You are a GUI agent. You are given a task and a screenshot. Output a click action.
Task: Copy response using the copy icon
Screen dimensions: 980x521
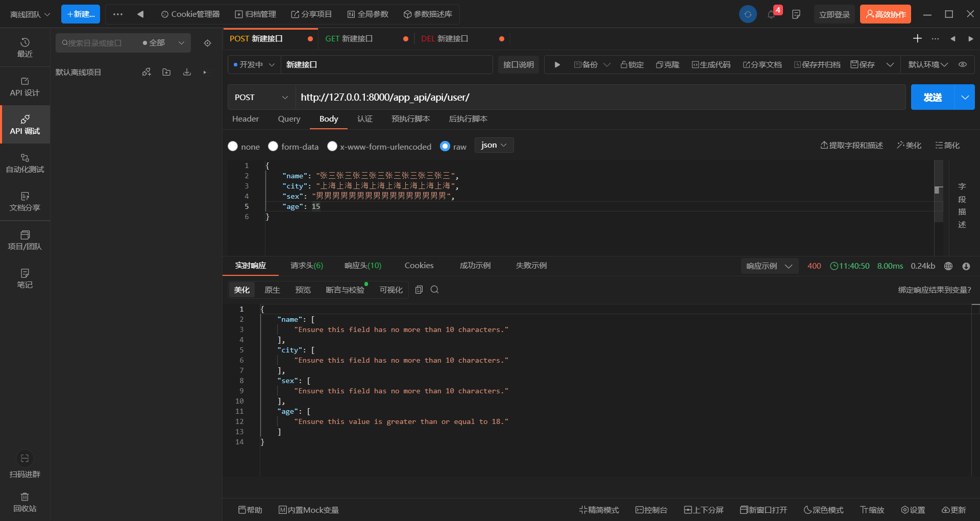pos(419,290)
